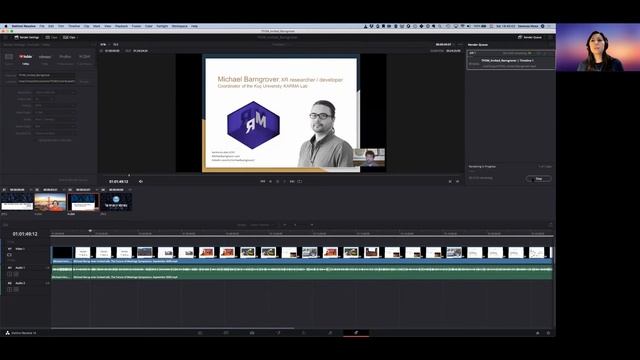Viewport: 640px width, 360px height.
Task: Open the viewer options three-dot menu
Action: 460,44
